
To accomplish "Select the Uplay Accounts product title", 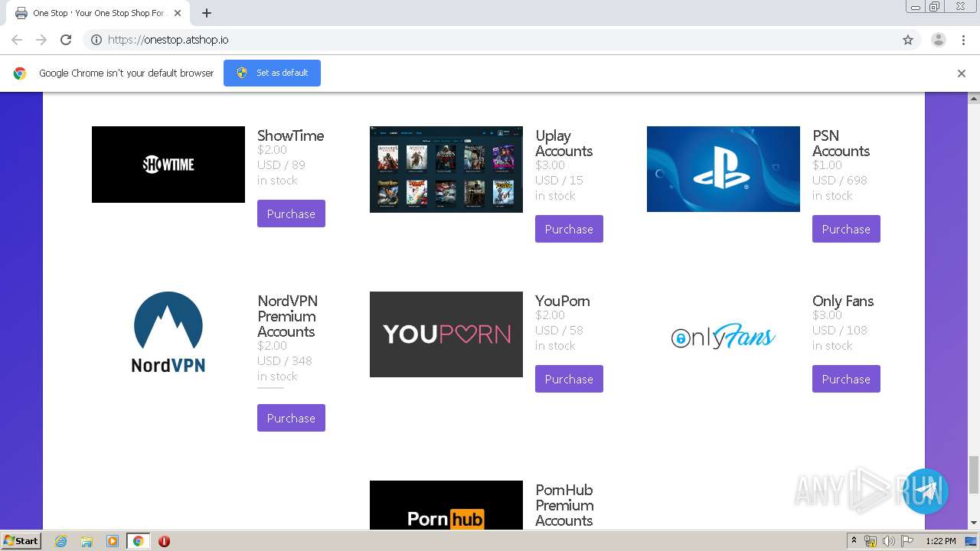I will click(x=564, y=143).
